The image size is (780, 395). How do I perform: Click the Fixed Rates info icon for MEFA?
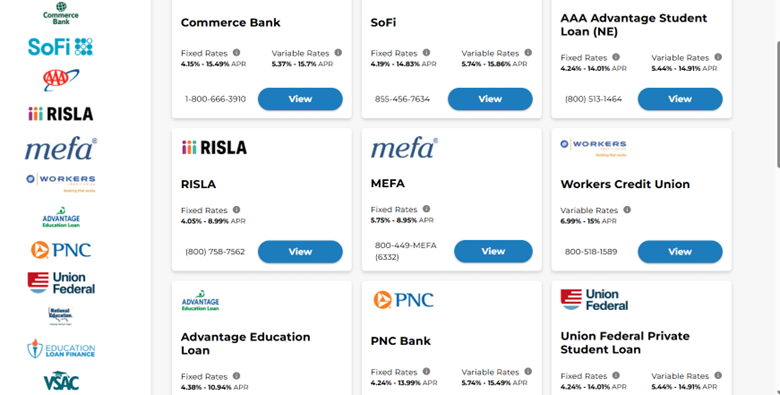[426, 209]
